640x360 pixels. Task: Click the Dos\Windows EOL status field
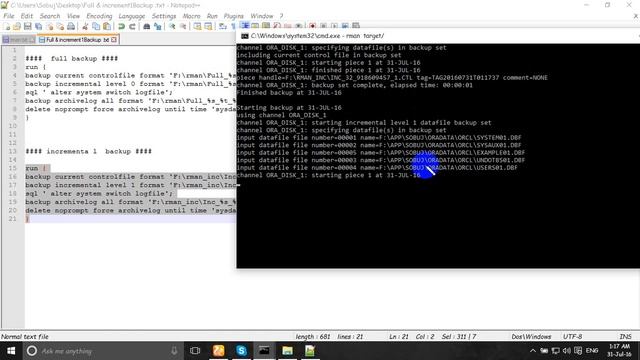click(531, 337)
